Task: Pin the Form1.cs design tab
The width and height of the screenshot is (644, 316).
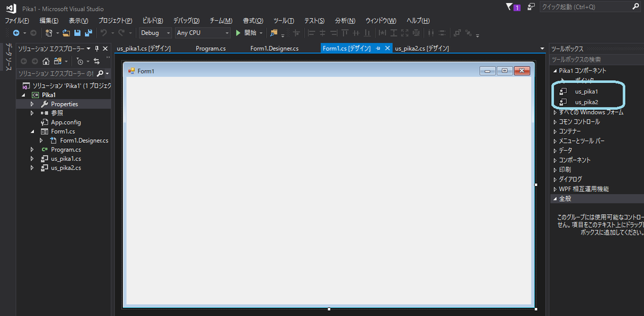Action: point(378,48)
